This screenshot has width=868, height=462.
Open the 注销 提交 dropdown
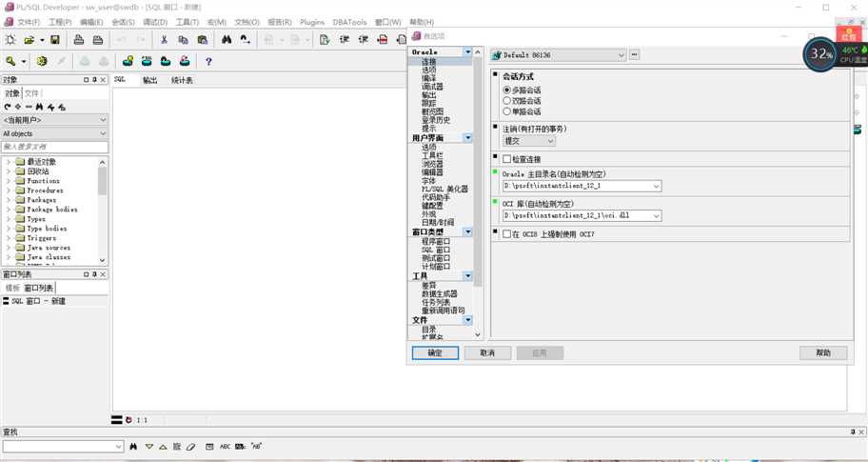coord(550,141)
